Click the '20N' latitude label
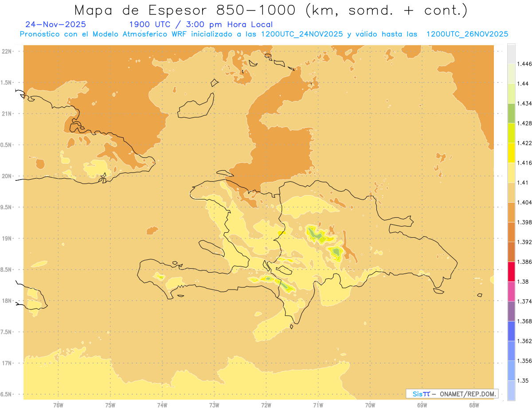Viewport: 532px width, 411px height. point(7,176)
